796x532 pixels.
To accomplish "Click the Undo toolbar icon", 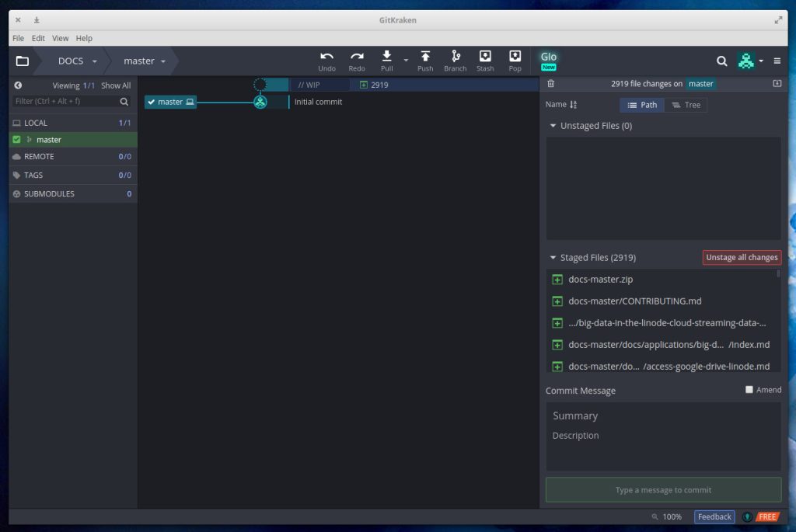I will pyautogui.click(x=326, y=57).
